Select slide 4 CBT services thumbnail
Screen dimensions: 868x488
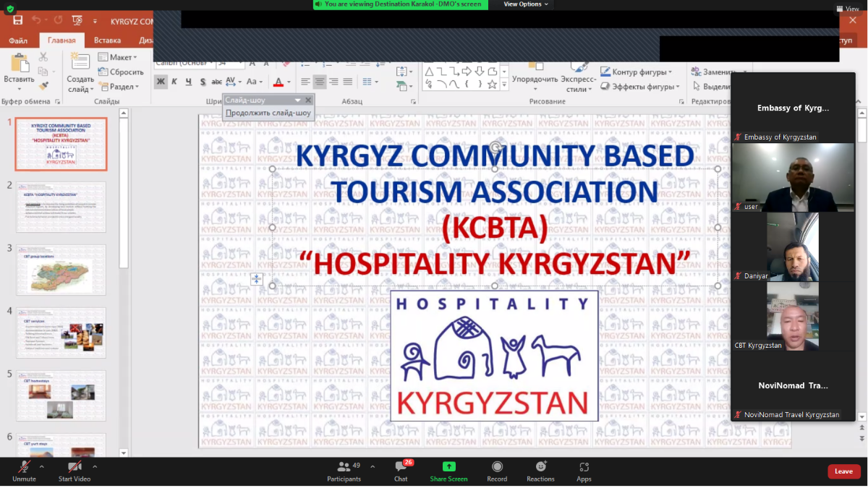pos(61,333)
